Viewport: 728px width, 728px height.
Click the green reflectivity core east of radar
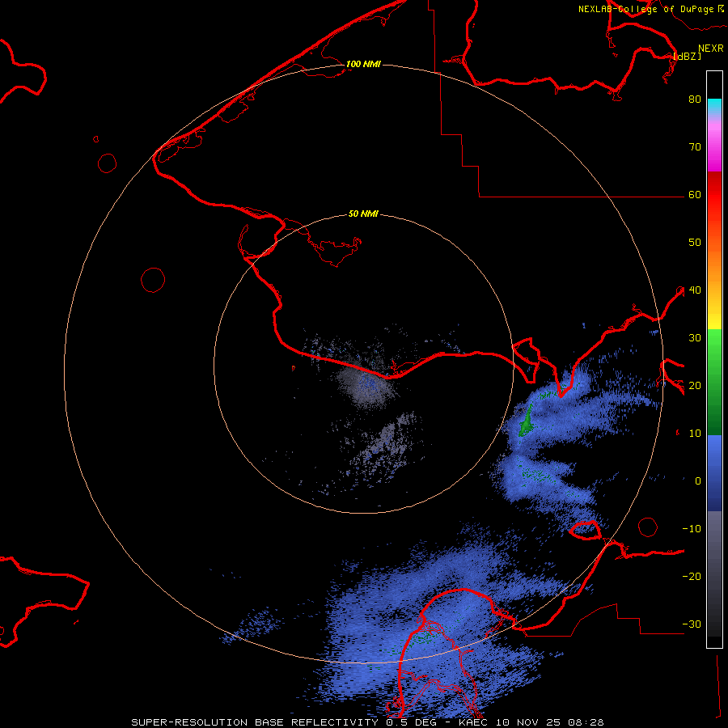[526, 422]
